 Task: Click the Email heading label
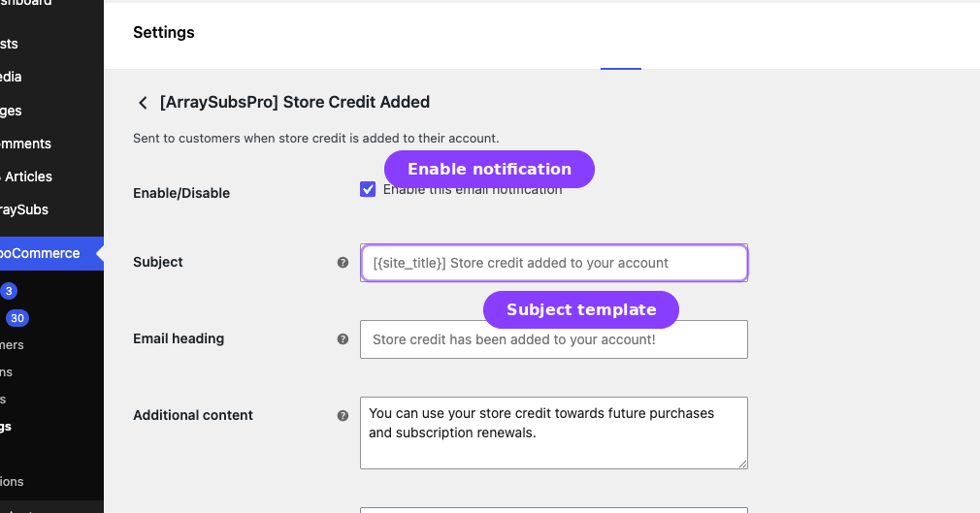(179, 338)
